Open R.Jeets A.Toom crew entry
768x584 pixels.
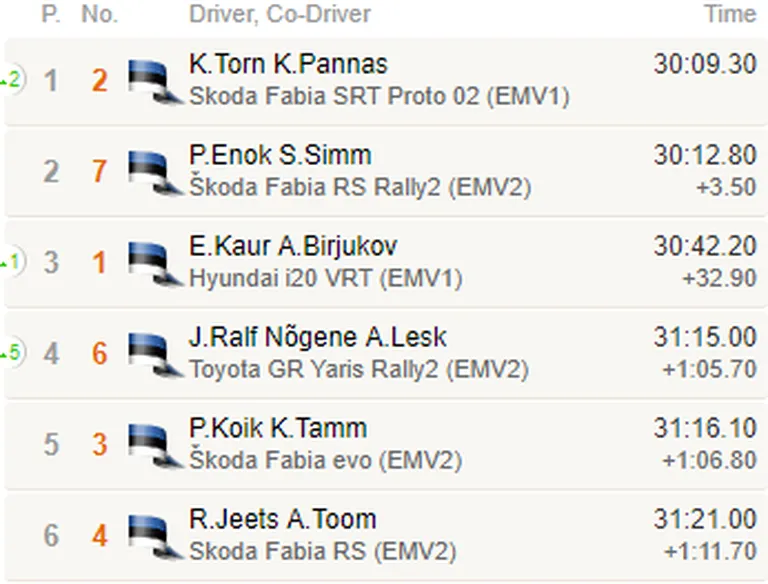283,519
